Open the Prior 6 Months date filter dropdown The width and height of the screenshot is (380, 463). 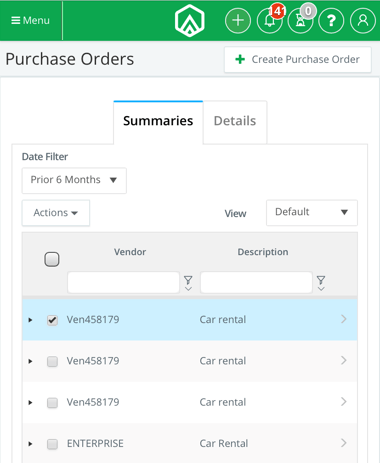[x=74, y=180]
